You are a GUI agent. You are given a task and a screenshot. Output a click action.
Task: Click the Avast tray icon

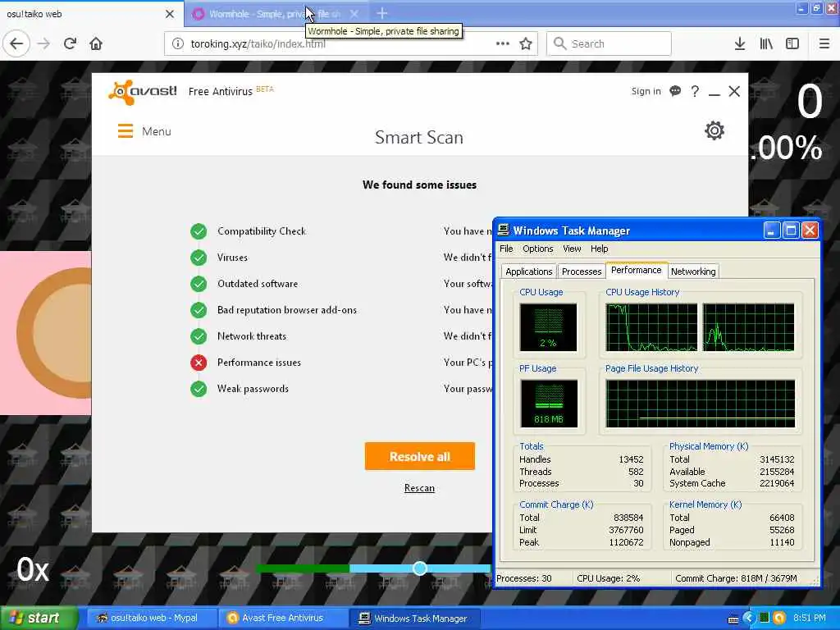coord(779,619)
